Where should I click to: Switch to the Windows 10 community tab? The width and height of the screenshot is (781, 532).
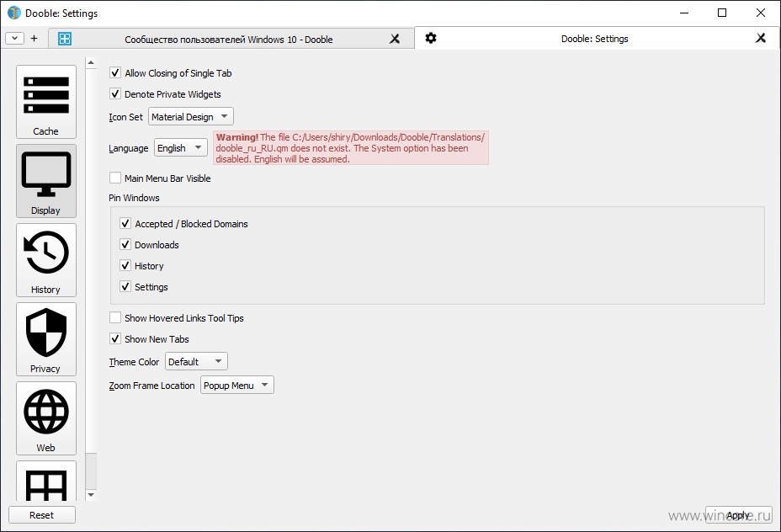tap(231, 39)
